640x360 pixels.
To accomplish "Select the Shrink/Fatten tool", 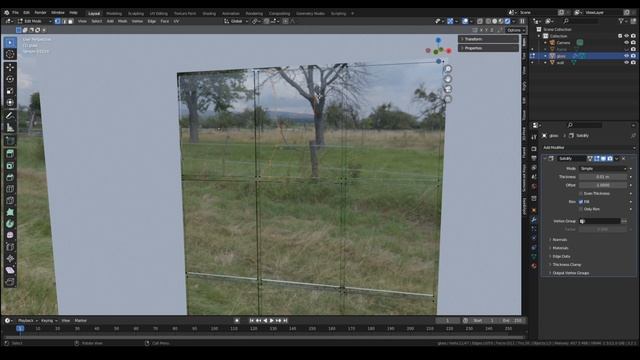I will 10,258.
